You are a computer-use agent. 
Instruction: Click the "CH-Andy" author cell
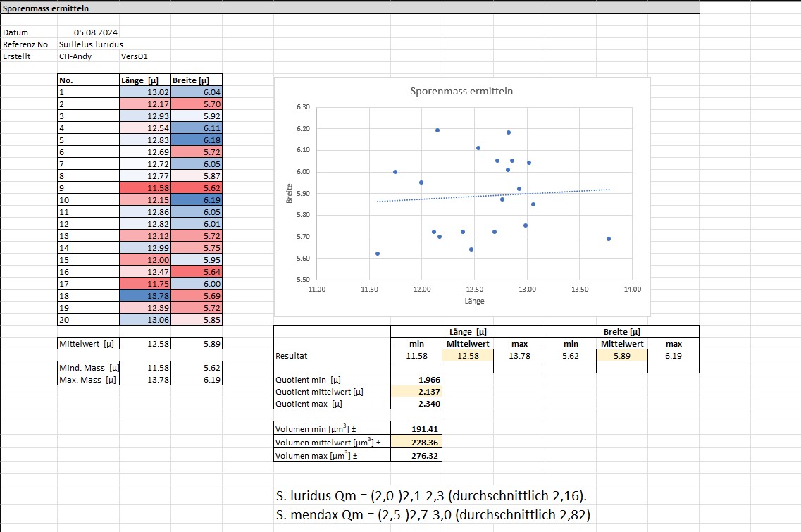75,56
